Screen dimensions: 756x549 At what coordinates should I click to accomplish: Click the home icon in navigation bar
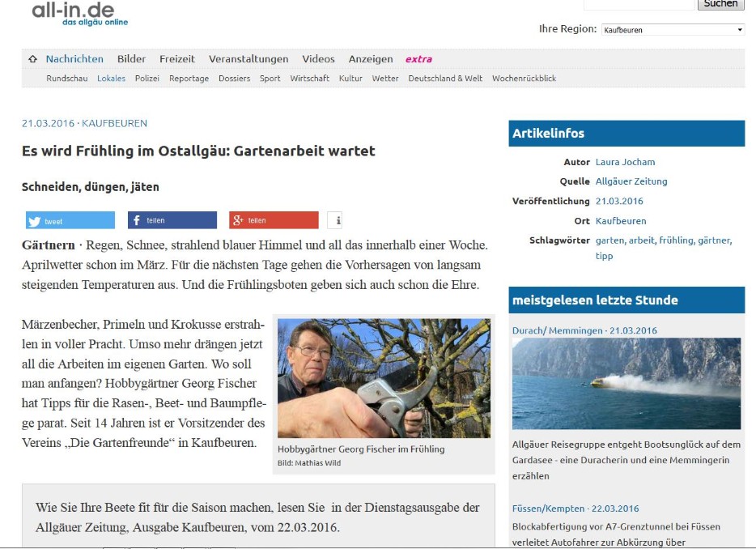click(x=33, y=59)
